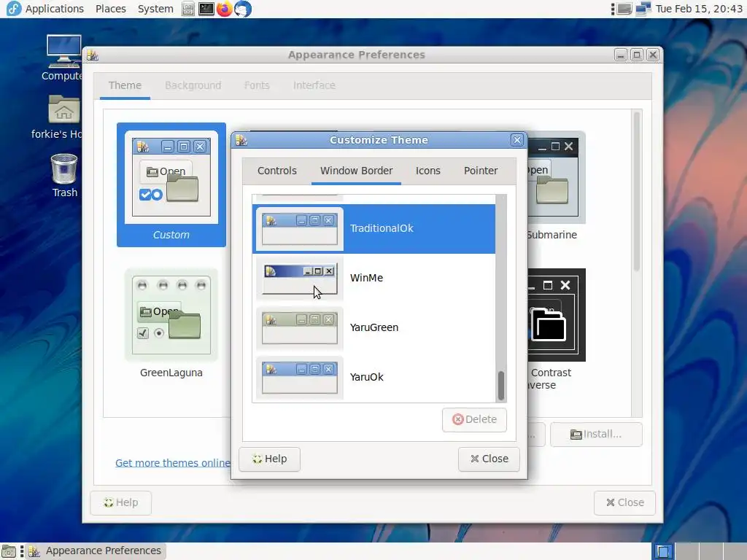Click theme list scrollbar in Appearance Preferences

pos(636,192)
